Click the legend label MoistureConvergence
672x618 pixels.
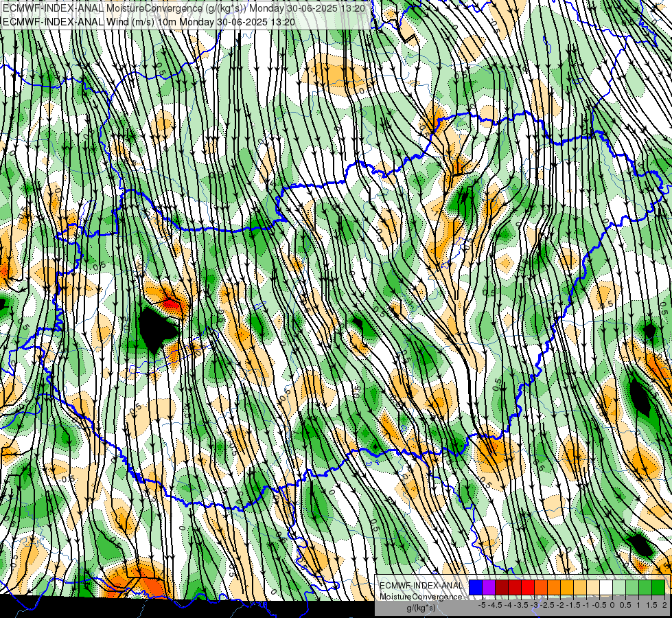(421, 597)
